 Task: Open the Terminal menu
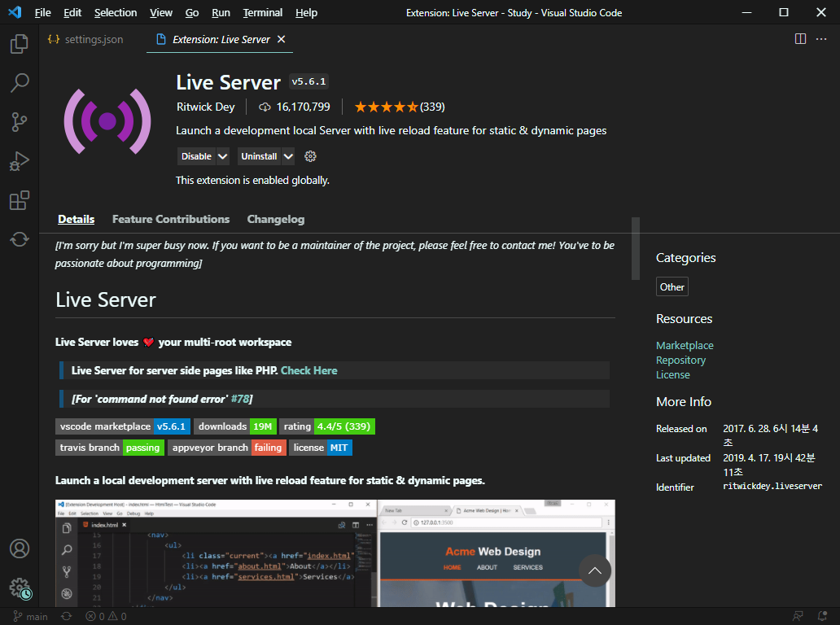(x=262, y=12)
